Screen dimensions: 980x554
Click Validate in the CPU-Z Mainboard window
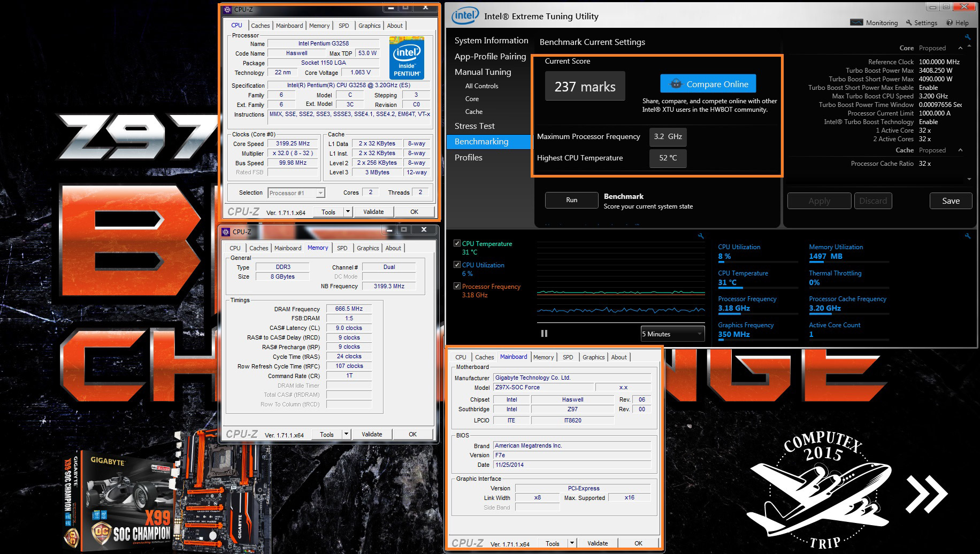(598, 543)
